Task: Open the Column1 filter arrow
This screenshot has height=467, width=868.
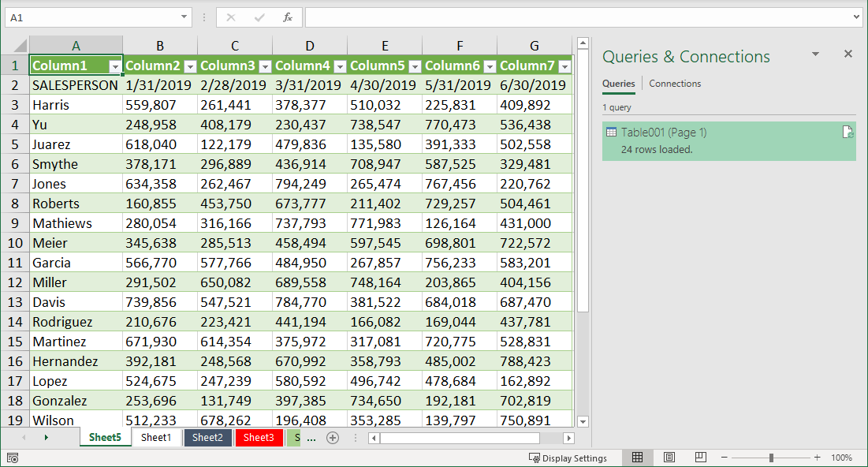Action: pyautogui.click(x=114, y=66)
